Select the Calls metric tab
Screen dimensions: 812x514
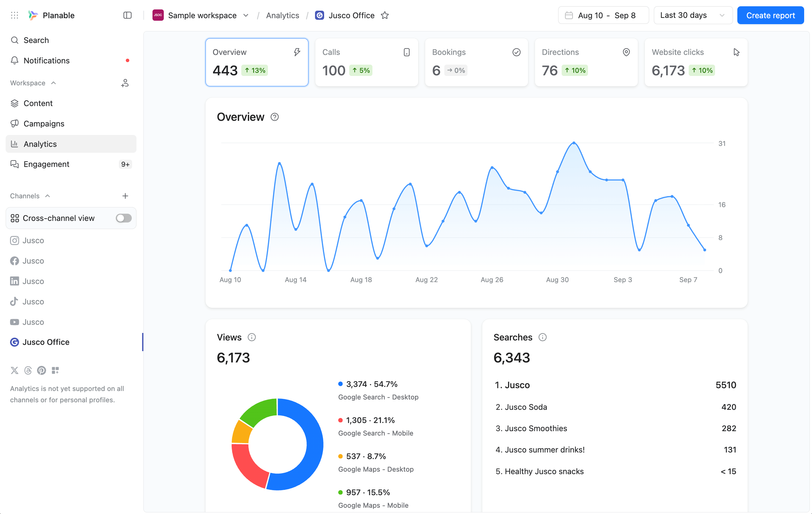366,62
